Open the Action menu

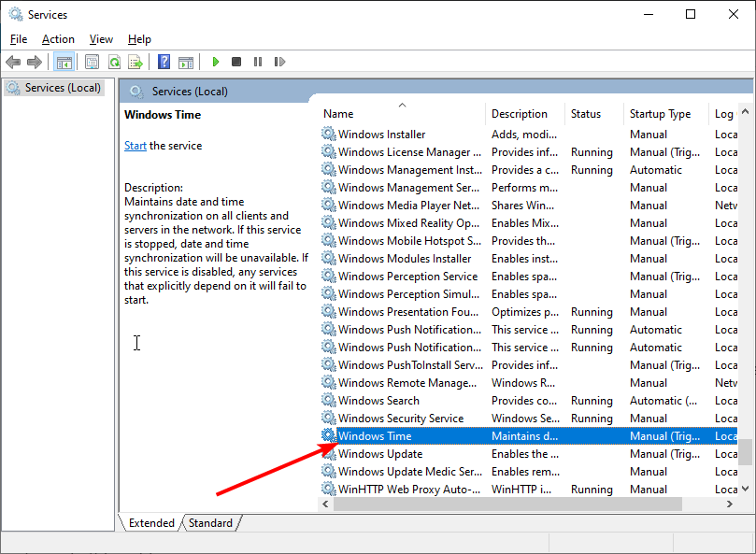tap(58, 39)
